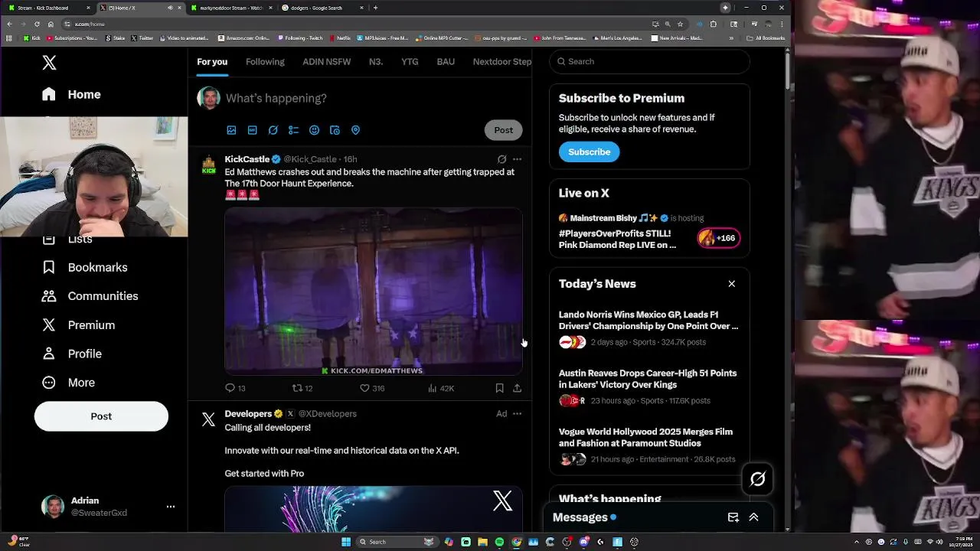Open Vogue World Hollywood 2025 story
This screenshot has width=980, height=551.
pyautogui.click(x=649, y=445)
